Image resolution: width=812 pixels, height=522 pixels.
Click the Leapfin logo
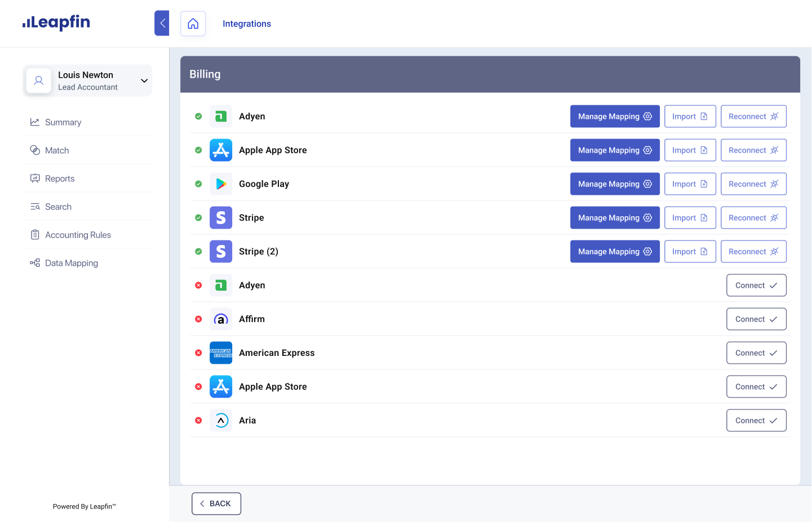point(56,23)
